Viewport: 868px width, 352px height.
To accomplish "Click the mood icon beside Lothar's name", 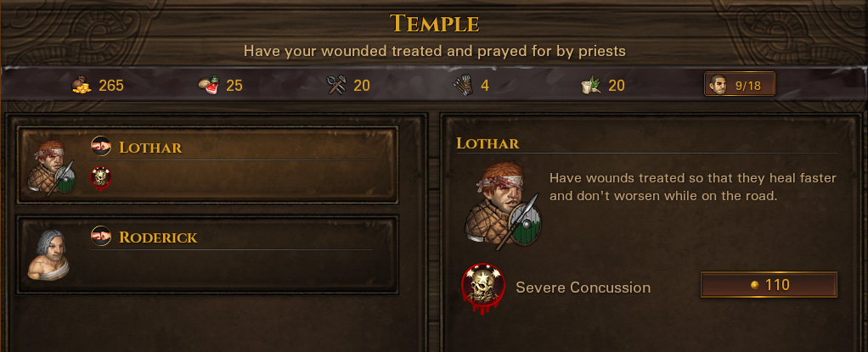I will (101, 146).
